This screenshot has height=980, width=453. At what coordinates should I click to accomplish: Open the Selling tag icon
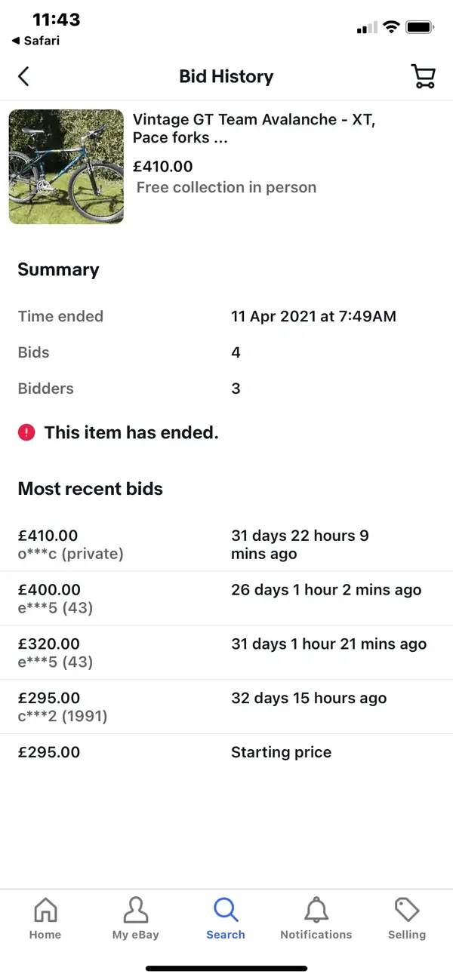(407, 910)
